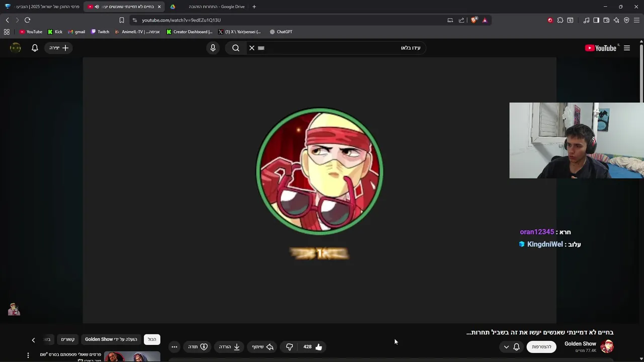Expand channel notification preferences chevron
644x362 pixels.
coord(506,347)
